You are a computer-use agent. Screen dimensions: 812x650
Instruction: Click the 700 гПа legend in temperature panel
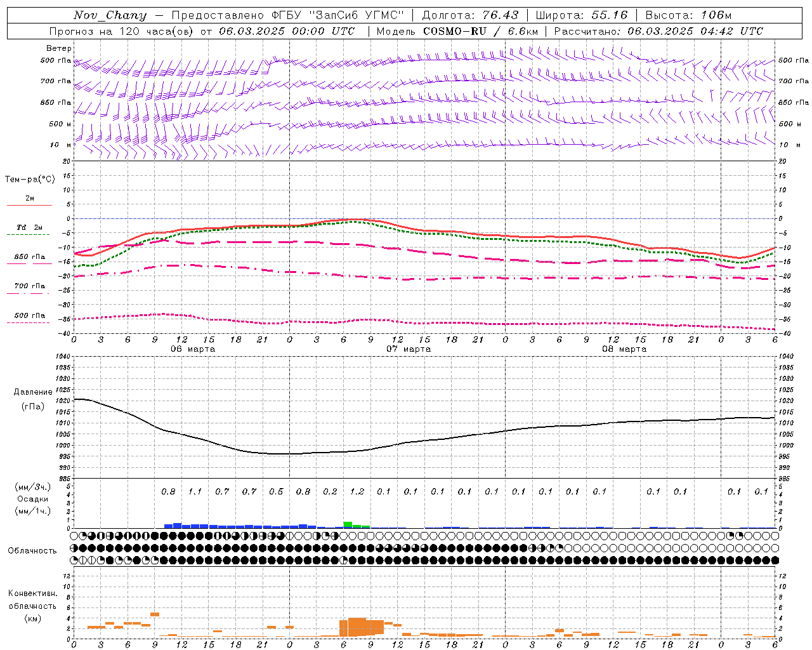[30, 286]
